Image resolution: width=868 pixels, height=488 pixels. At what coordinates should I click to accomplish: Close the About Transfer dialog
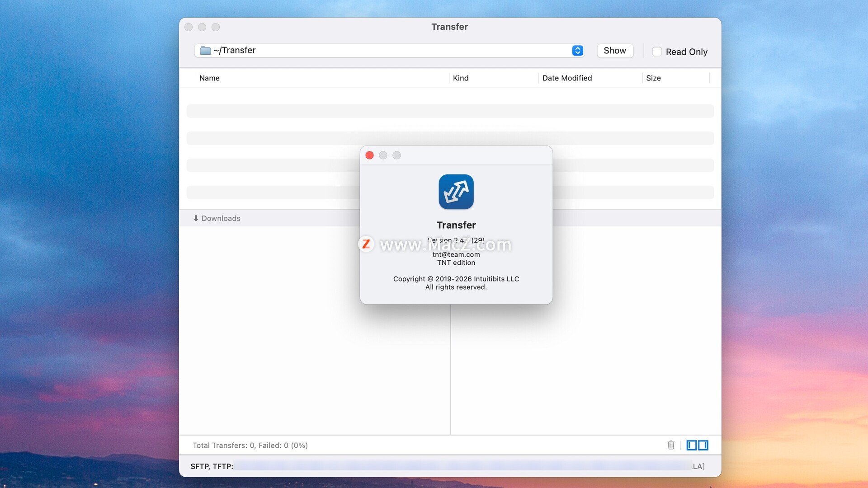tap(369, 155)
